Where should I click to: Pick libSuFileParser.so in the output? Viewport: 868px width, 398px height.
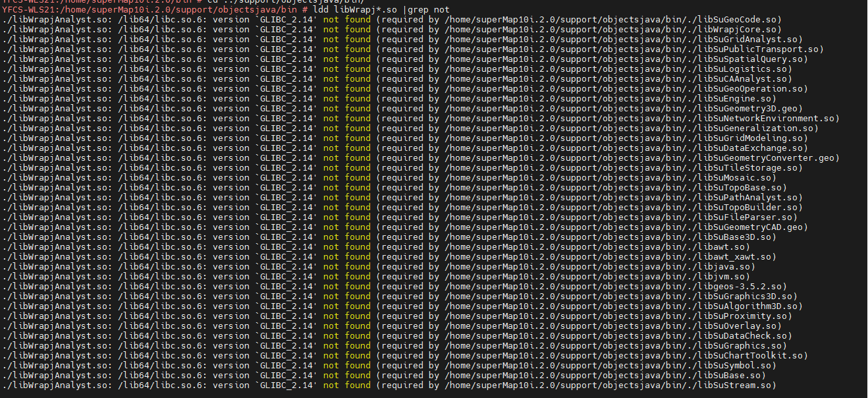[x=745, y=217]
